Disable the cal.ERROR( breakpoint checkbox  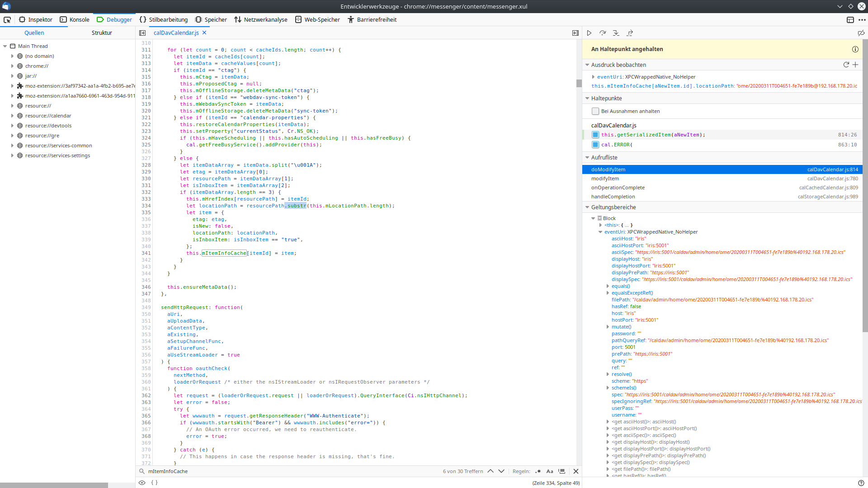595,145
